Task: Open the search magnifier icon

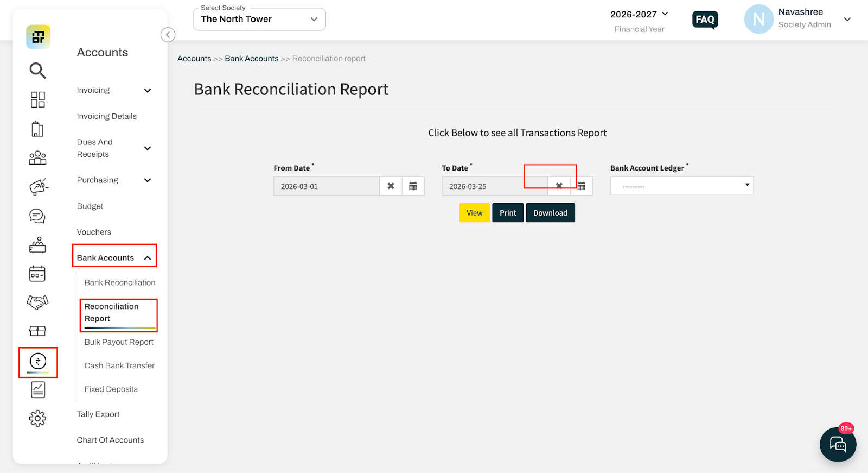Action: tap(37, 71)
